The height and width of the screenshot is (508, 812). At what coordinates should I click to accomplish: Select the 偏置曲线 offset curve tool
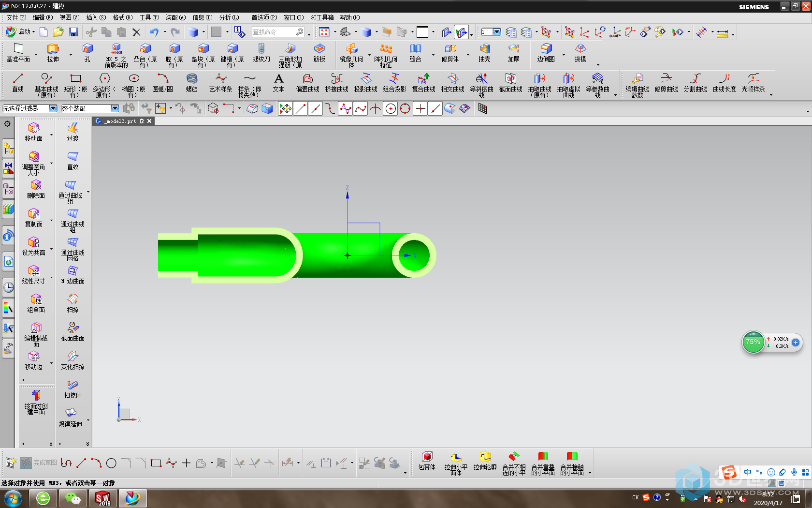point(308,83)
